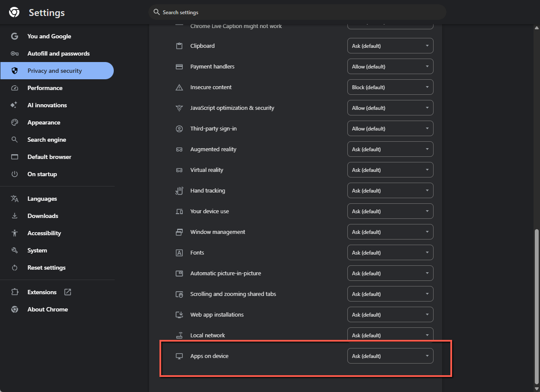Click the sparkle icon for AI innovations
540x392 pixels.
[x=14, y=105]
